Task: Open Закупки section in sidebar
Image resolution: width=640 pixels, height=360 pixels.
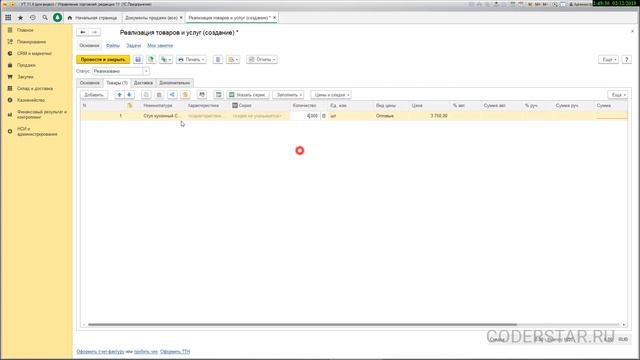Action: coord(25,77)
